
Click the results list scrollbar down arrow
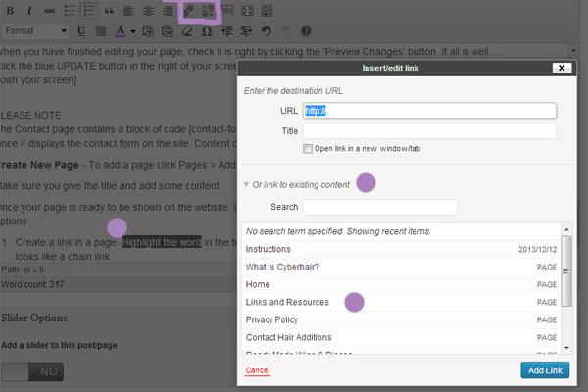566,348
